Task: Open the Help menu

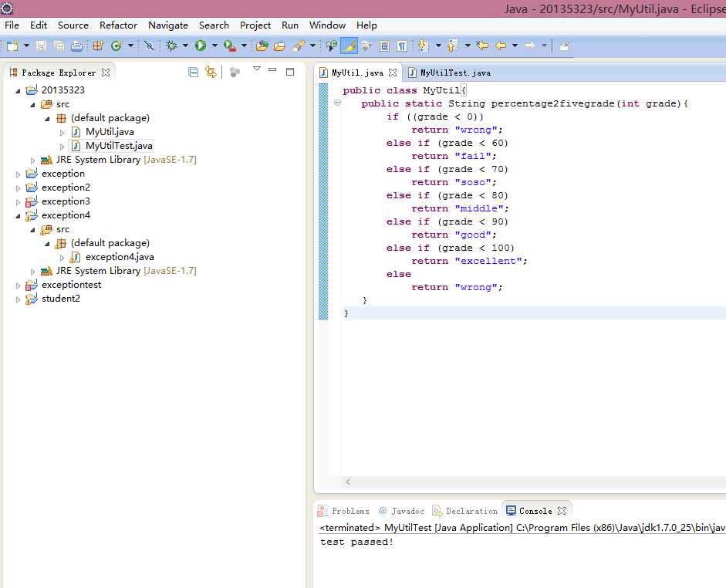Action: pyautogui.click(x=366, y=25)
